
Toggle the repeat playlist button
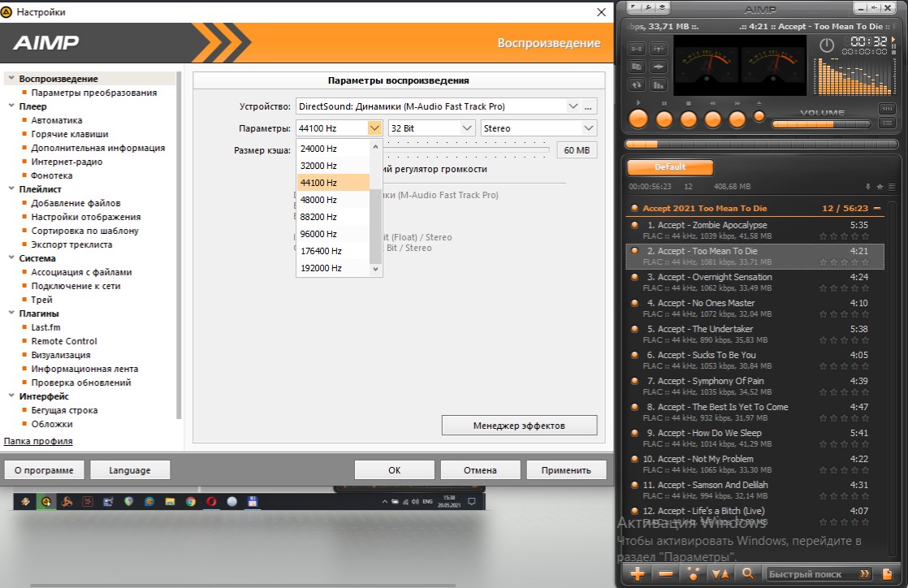pyautogui.click(x=637, y=85)
